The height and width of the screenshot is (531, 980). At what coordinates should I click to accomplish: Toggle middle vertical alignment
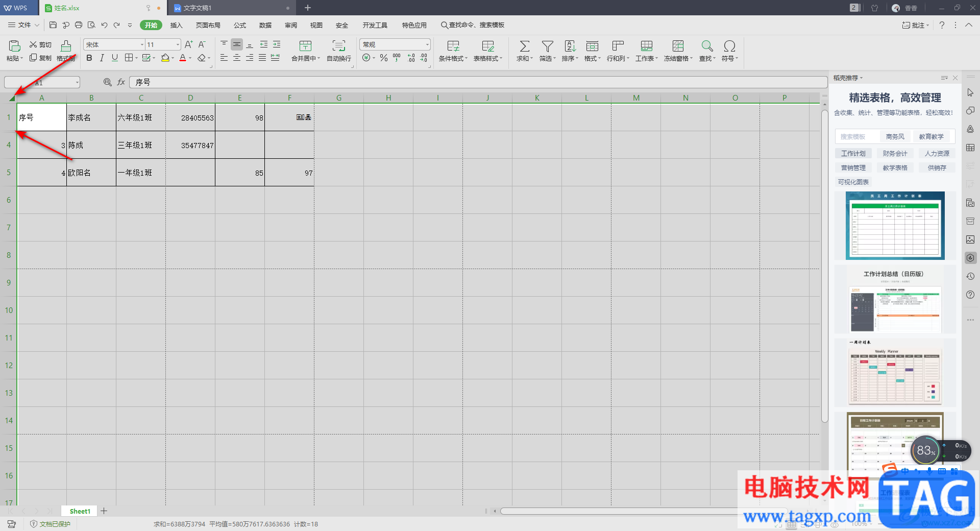coord(237,45)
